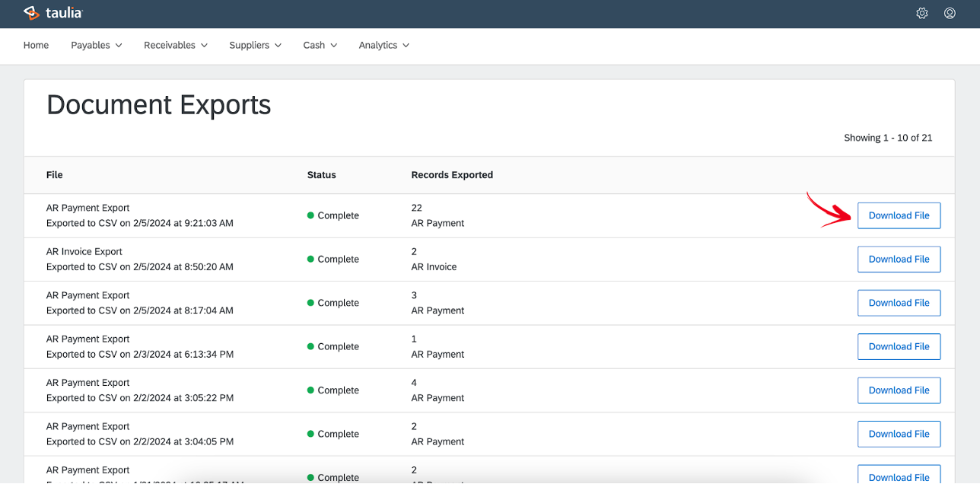Click the Status column header
This screenshot has height=484, width=980.
point(321,175)
